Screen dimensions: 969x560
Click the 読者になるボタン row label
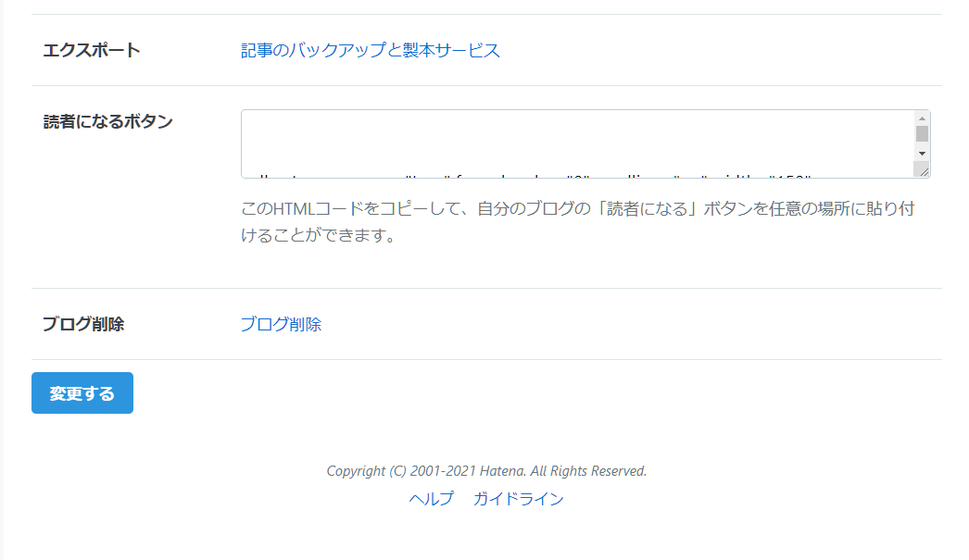(x=108, y=121)
